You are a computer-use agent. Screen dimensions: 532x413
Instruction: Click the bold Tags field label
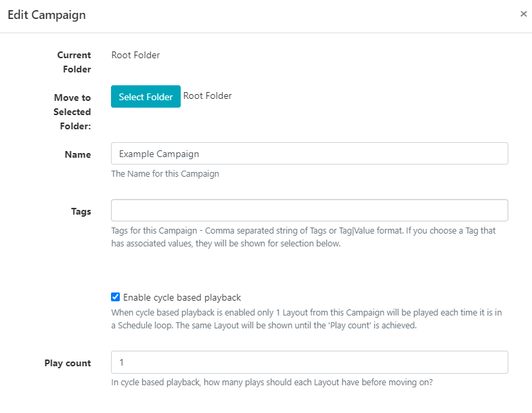click(81, 211)
